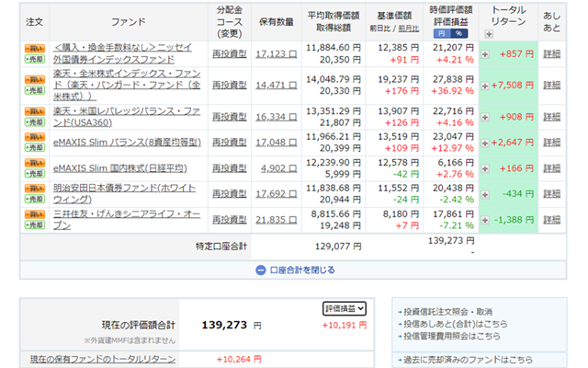
Task: Open 詳細 link for the +857 円 row
Action: [x=551, y=54]
